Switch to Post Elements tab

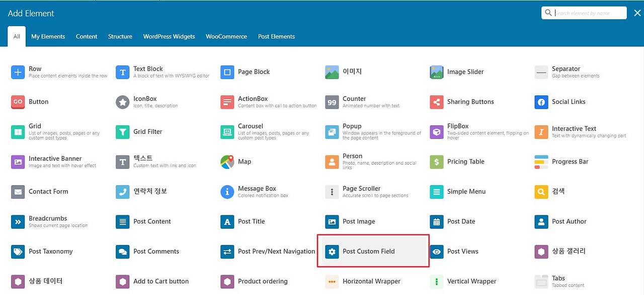coord(276,37)
